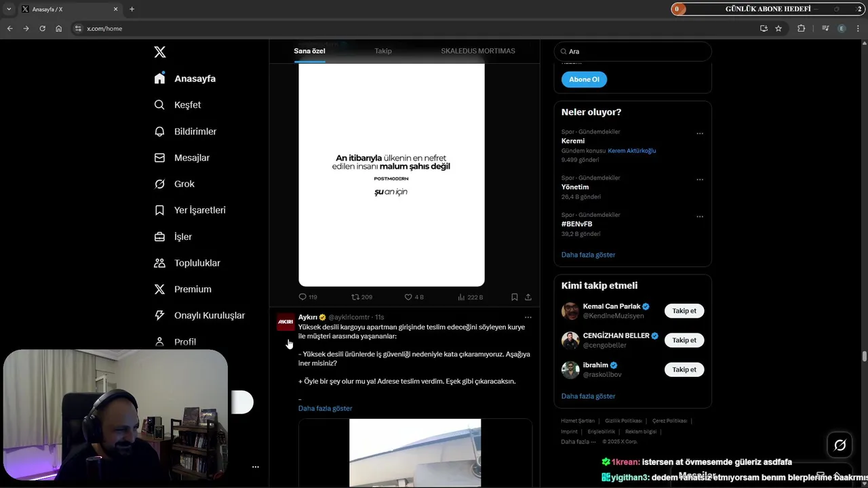Open more options for Keremi trend
This screenshot has height=488, width=868.
[700, 134]
